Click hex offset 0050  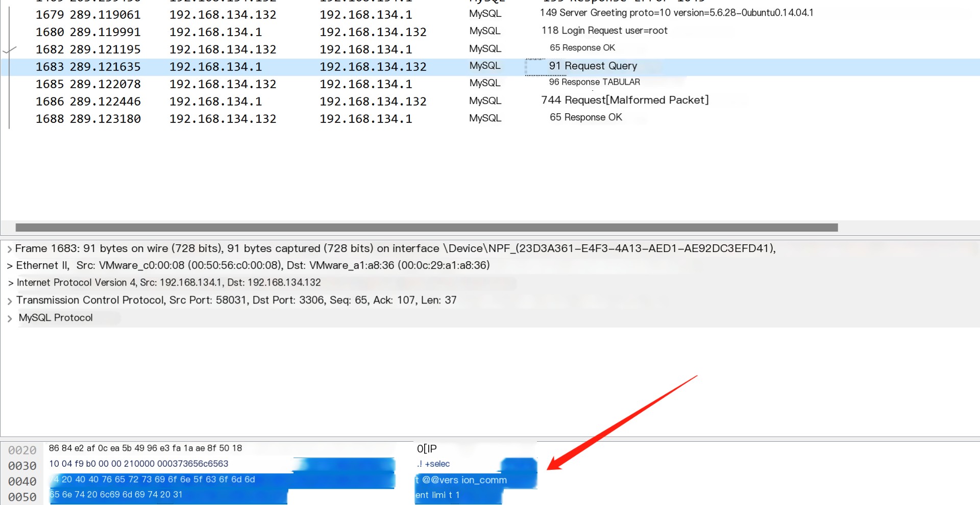pyautogui.click(x=22, y=497)
